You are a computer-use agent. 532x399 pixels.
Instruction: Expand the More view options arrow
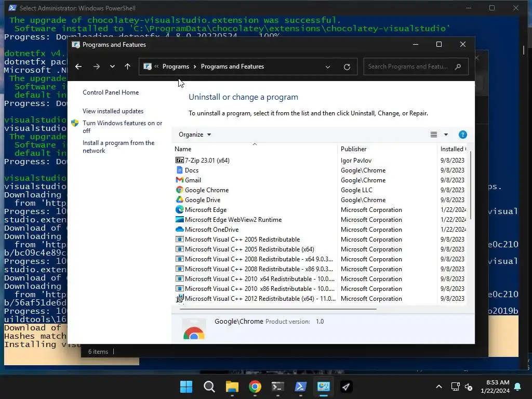point(446,135)
